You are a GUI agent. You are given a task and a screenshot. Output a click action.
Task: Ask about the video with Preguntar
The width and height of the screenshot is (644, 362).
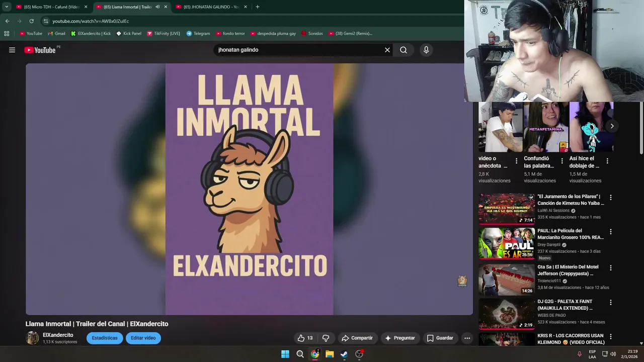click(x=399, y=338)
